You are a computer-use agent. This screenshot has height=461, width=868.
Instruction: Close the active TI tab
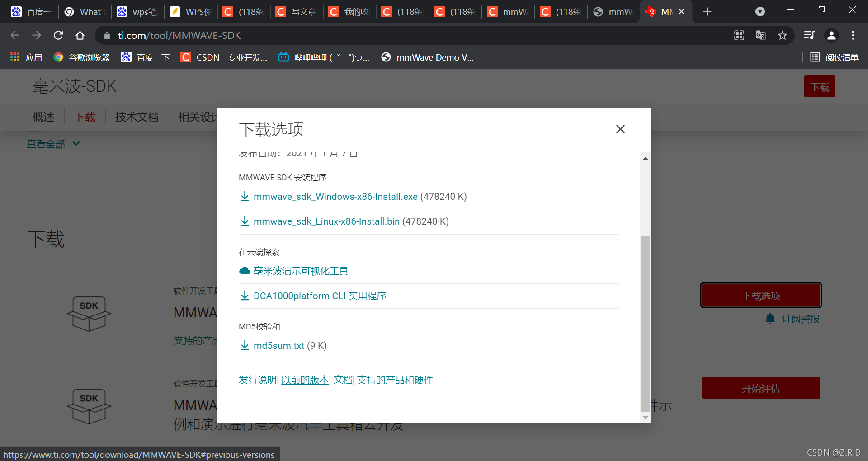click(682, 12)
